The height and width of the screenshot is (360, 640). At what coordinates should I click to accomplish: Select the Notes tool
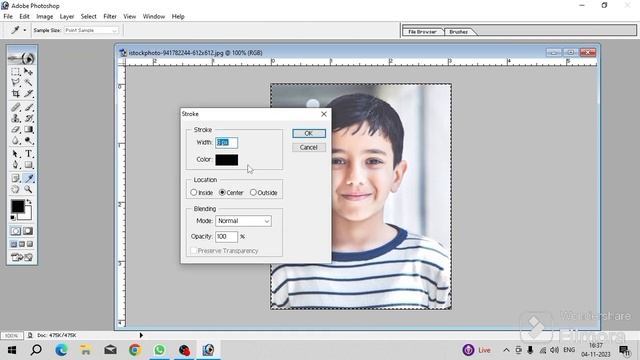click(x=16, y=178)
